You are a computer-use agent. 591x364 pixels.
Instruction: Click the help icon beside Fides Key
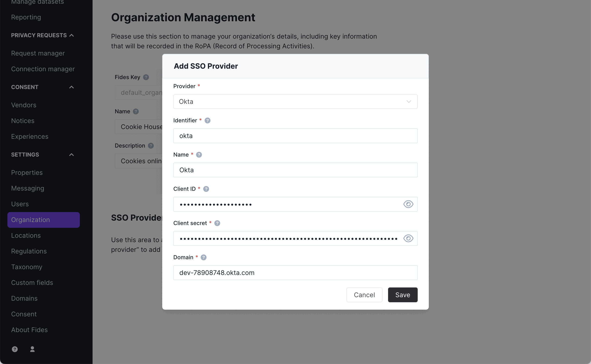pos(146,77)
